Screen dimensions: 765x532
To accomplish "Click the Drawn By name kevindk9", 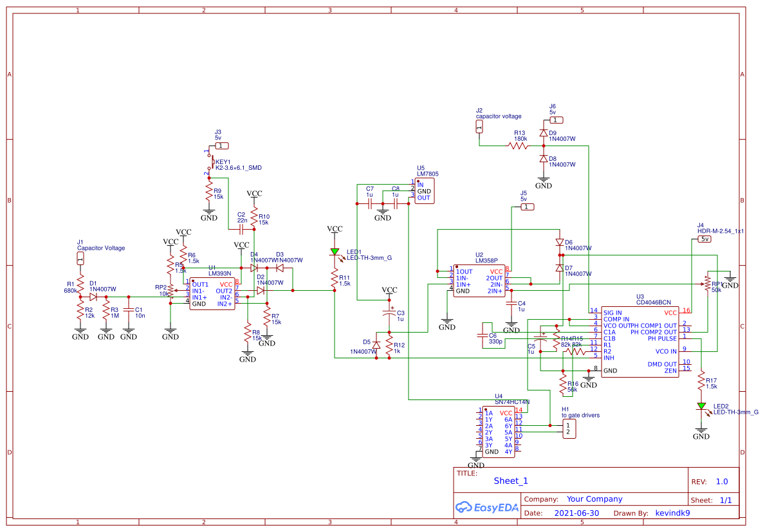I will coord(672,513).
